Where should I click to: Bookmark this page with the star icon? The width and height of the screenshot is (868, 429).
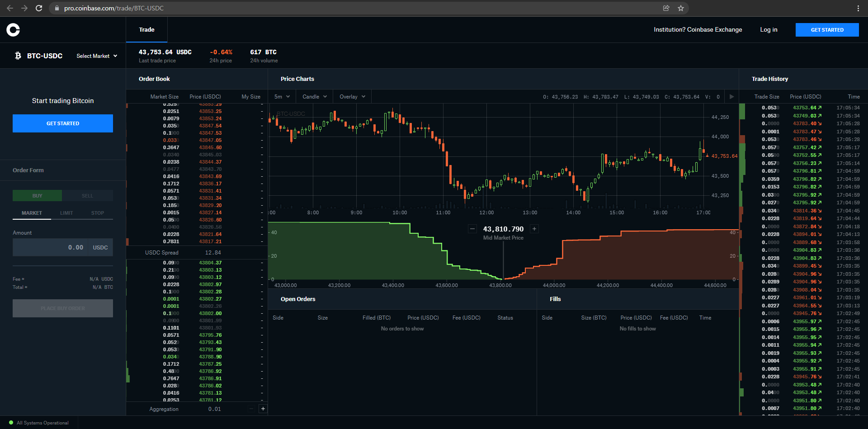coord(681,8)
